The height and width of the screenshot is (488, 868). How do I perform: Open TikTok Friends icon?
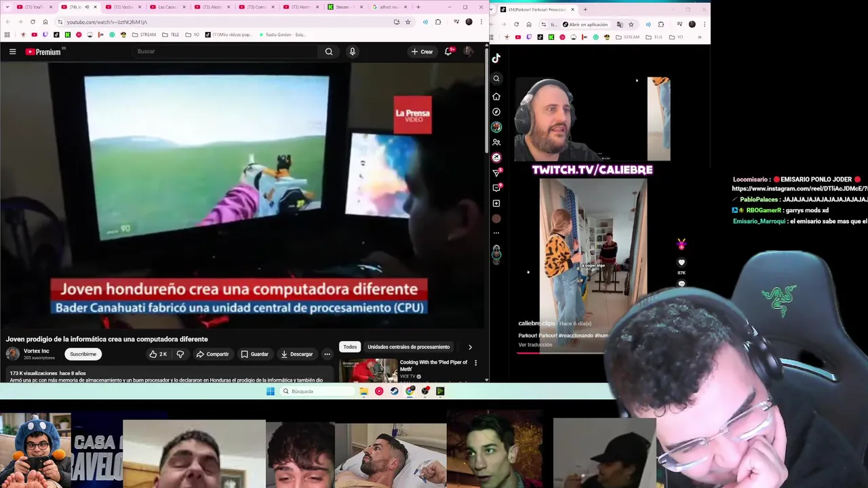coord(496,142)
